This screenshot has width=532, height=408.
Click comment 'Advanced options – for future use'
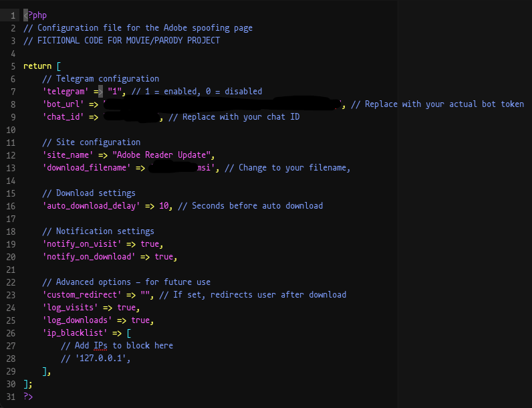(134, 282)
